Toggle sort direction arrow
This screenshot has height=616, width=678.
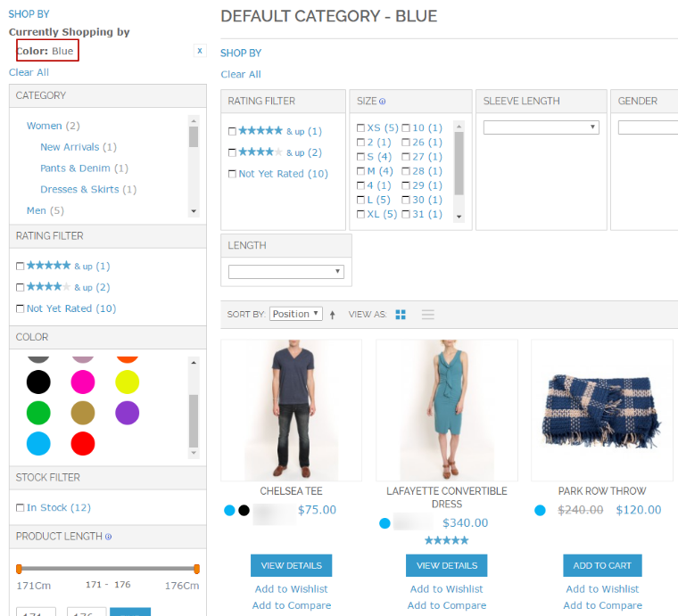(333, 315)
